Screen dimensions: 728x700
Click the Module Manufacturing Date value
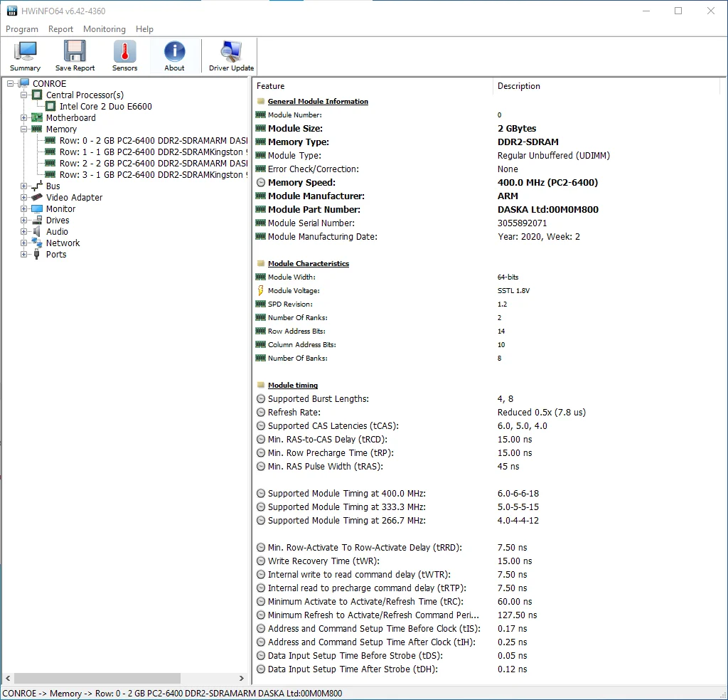pos(539,236)
